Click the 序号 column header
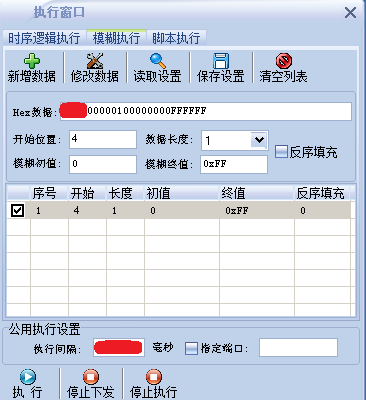The image size is (366, 400). point(49,193)
